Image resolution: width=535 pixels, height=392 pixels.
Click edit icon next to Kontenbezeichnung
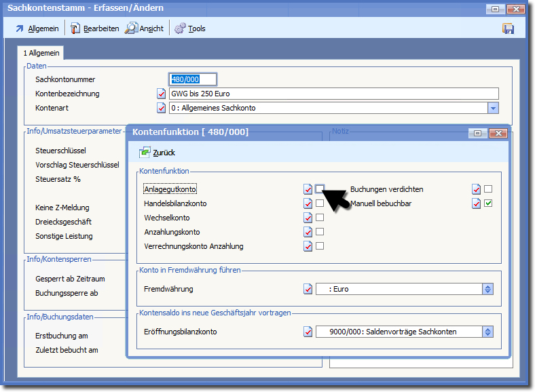[x=162, y=94]
